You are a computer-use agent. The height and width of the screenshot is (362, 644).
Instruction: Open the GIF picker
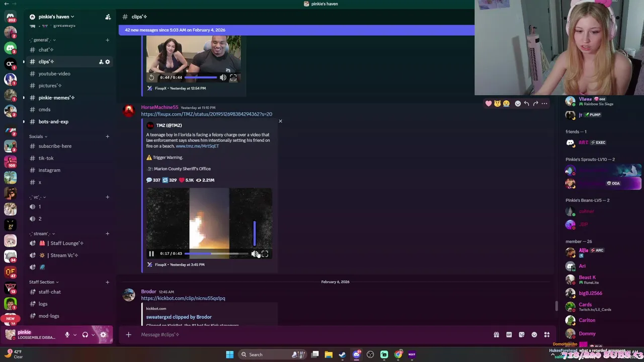point(509,334)
